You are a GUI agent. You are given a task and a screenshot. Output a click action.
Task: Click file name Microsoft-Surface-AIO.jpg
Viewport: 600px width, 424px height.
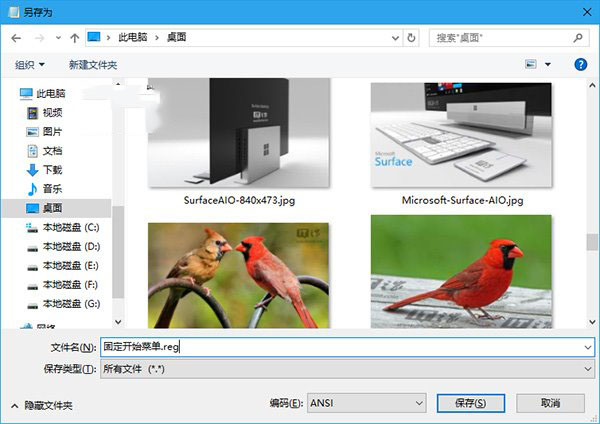pyautogui.click(x=463, y=200)
